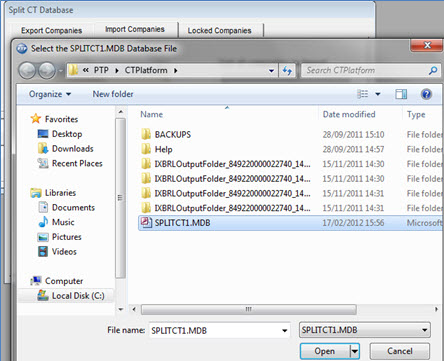Image resolution: width=444 pixels, height=361 pixels.
Task: Click the Music note icon
Action: pos(43,222)
